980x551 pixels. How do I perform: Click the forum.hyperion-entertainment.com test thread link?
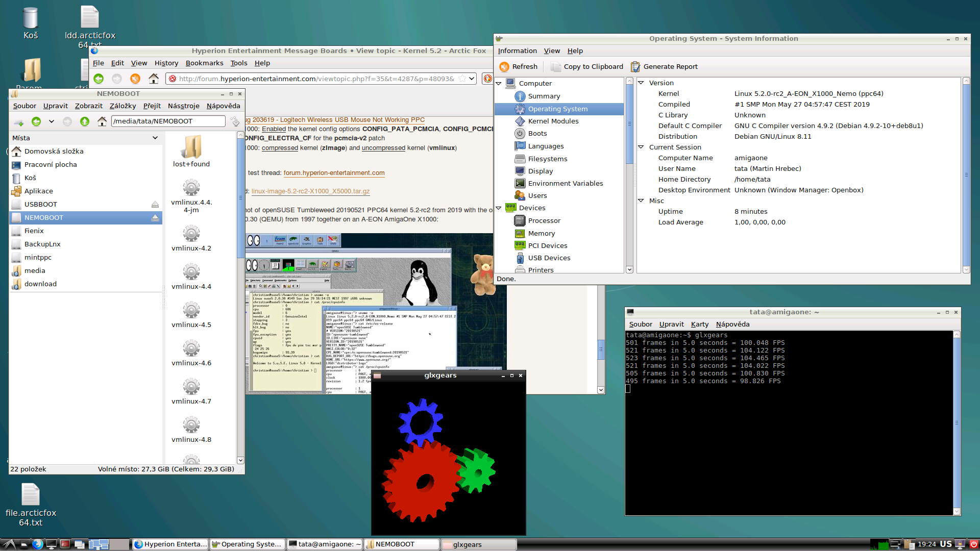pyautogui.click(x=334, y=173)
